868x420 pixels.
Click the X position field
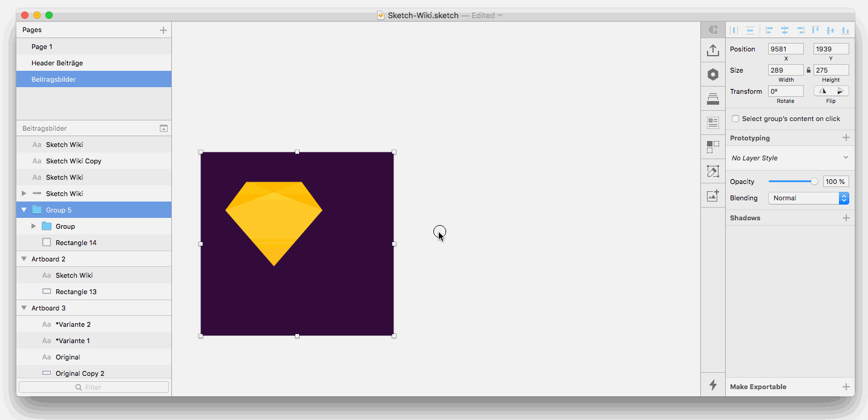pos(786,49)
